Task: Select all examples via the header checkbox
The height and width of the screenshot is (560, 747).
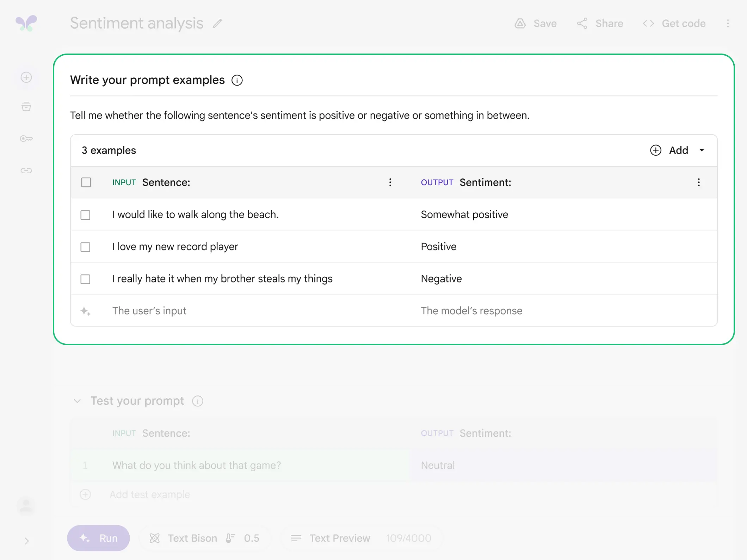Action: tap(86, 182)
